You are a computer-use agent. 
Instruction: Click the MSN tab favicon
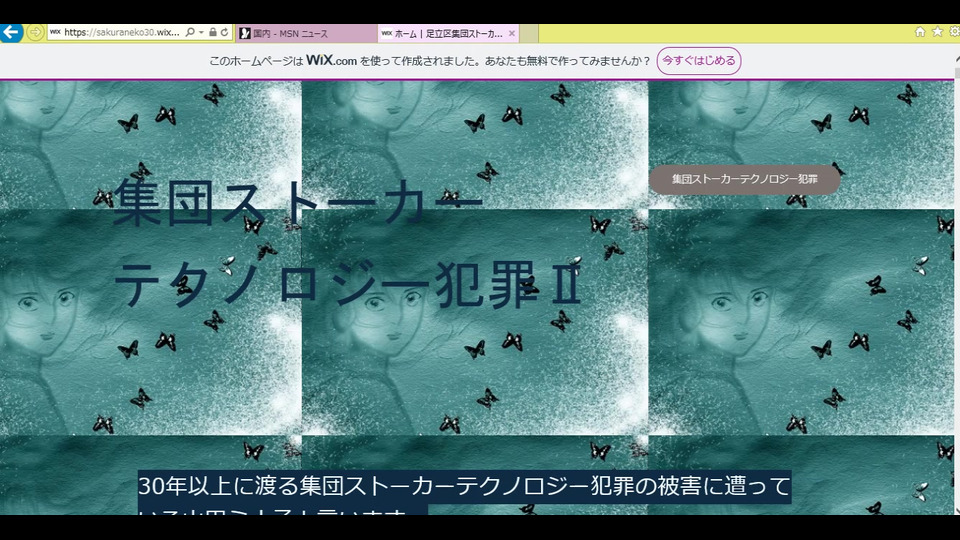246,34
